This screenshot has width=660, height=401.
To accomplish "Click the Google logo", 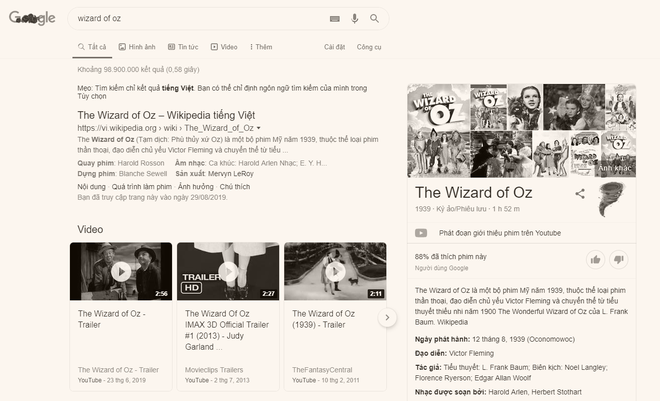I will click(32, 18).
